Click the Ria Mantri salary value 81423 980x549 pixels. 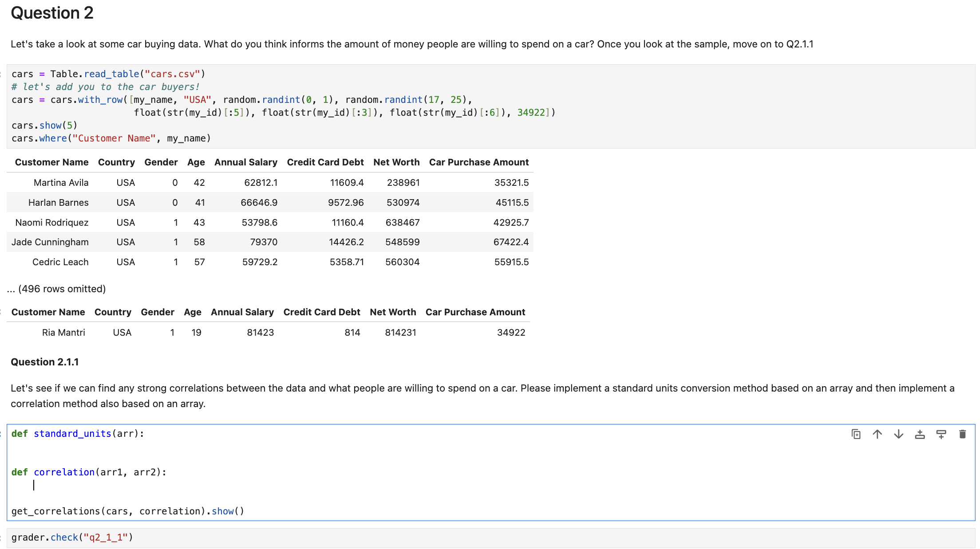[x=261, y=333]
